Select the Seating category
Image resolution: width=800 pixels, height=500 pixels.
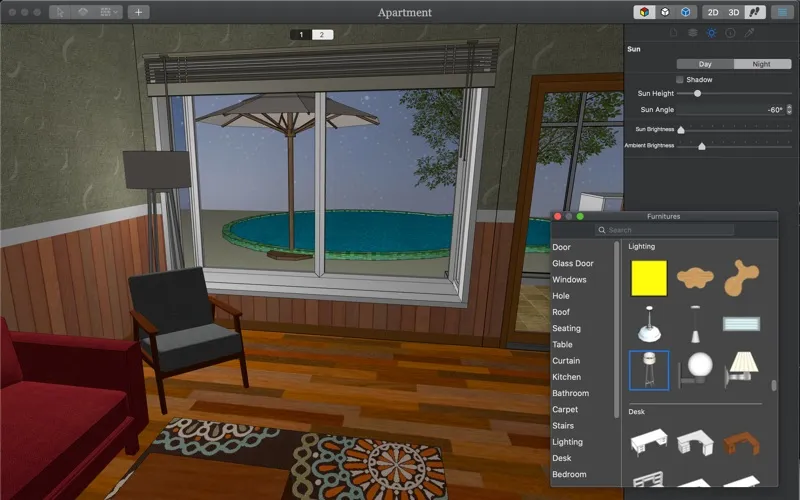[x=566, y=329]
